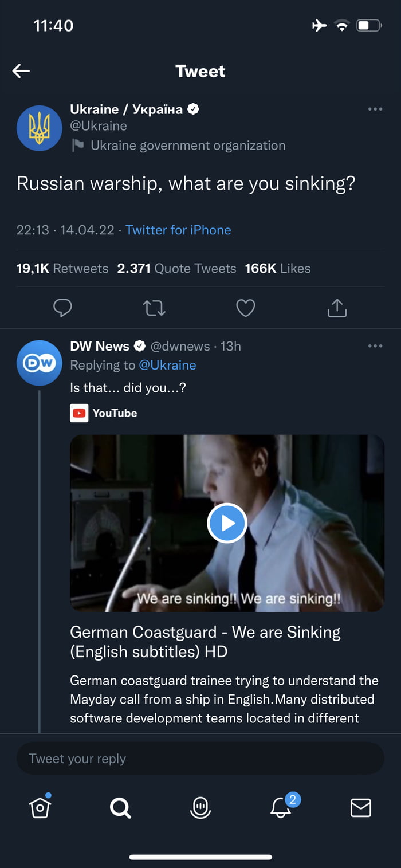Like the tweet using the heart icon
This screenshot has width=401, height=868.
[245, 308]
